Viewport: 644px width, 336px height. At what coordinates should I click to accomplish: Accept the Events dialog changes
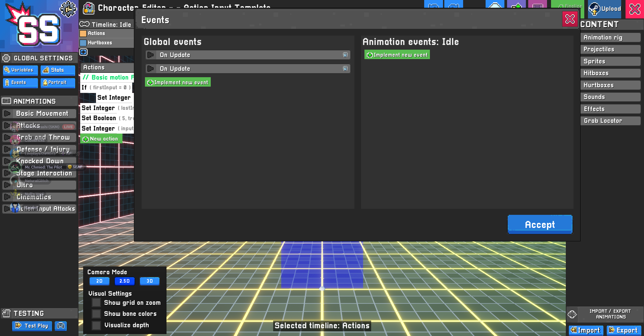click(x=540, y=225)
